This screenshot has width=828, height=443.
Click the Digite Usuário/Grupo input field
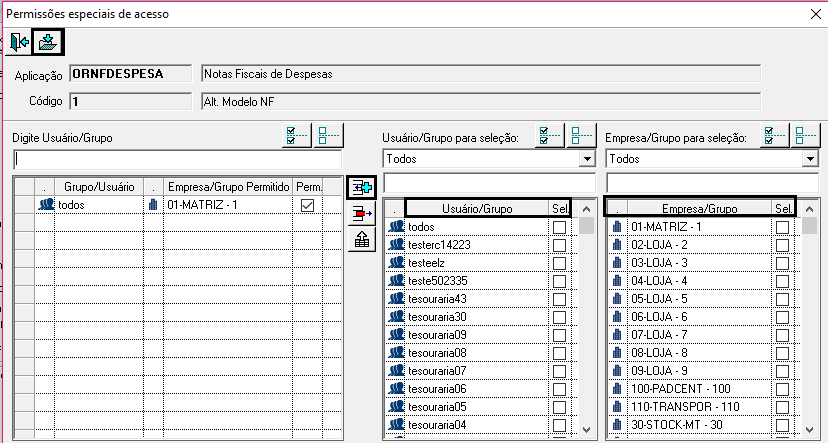[x=177, y=159]
